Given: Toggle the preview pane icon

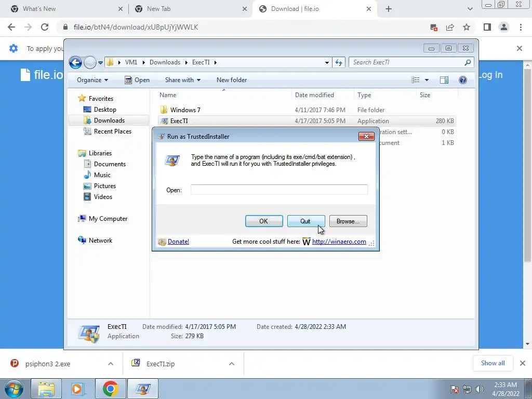Looking at the screenshot, I should click(444, 80).
